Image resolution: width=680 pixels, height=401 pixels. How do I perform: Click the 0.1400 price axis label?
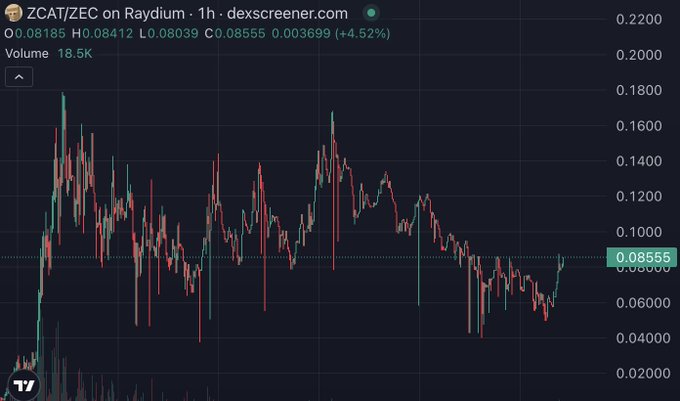639,161
